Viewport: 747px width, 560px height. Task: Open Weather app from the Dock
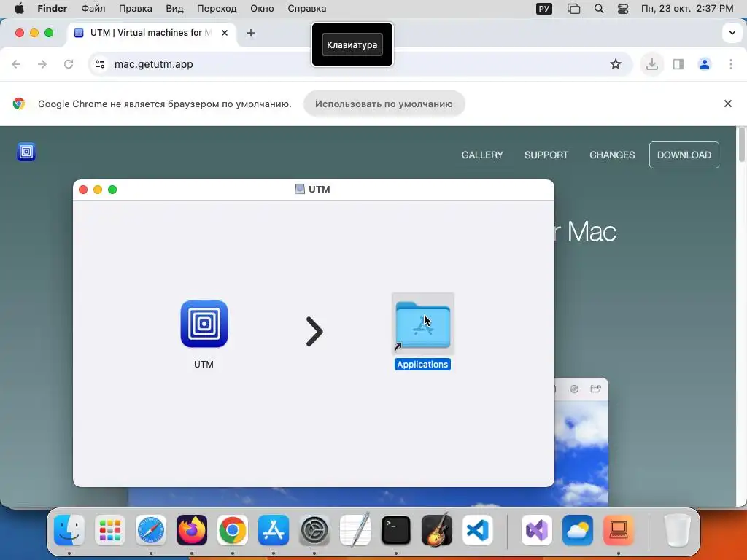tap(578, 530)
